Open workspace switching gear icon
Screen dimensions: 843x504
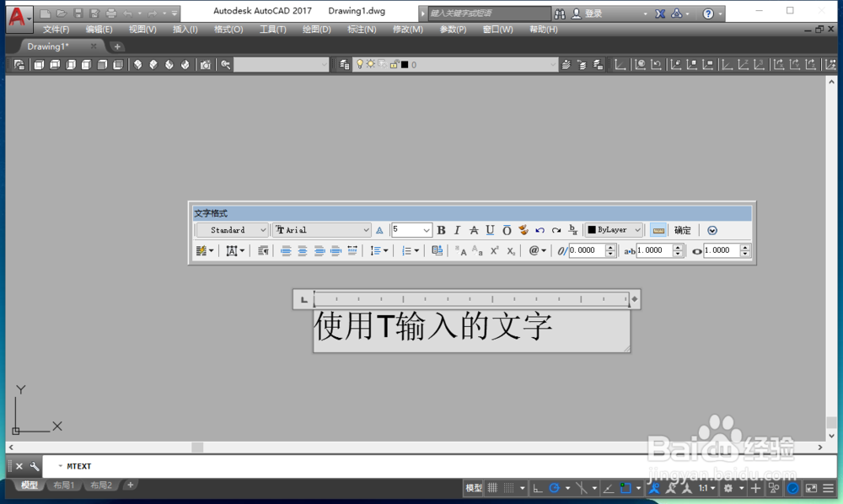pos(728,488)
